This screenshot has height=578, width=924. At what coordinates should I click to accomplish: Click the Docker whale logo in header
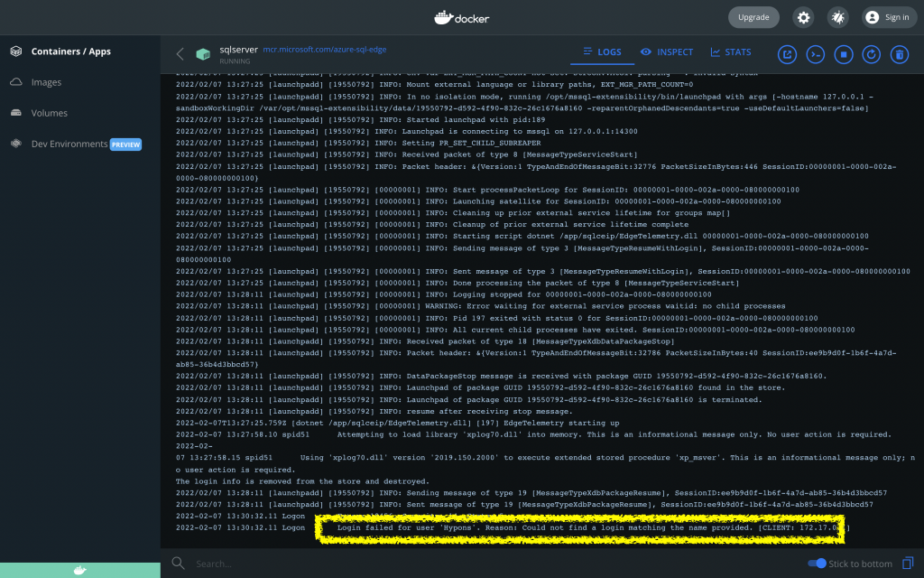coord(461,18)
